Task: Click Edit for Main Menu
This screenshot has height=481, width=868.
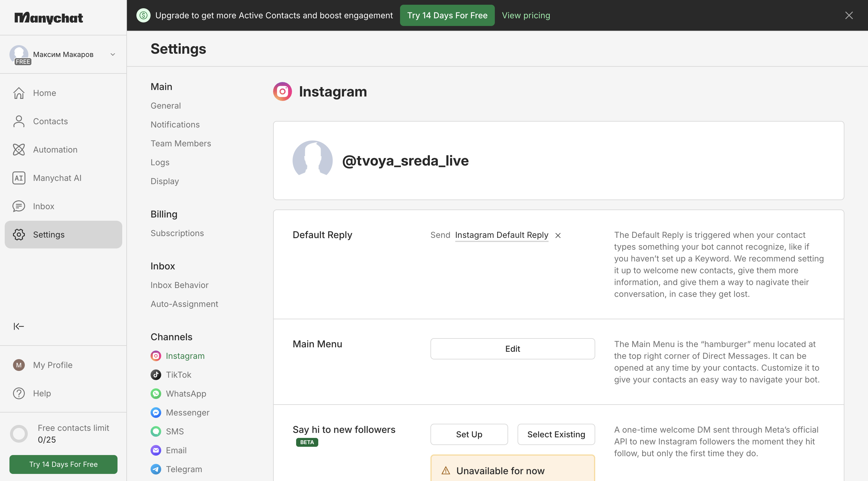Action: click(512, 349)
